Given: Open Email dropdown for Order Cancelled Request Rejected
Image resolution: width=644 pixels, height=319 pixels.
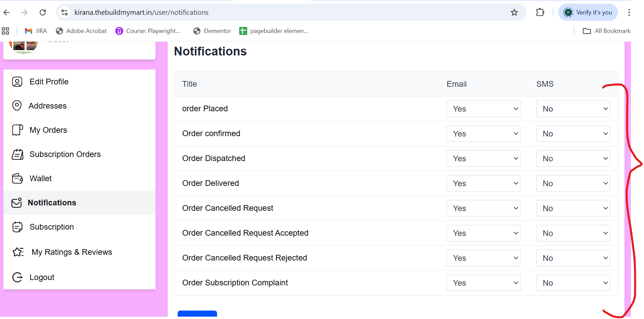Looking at the screenshot, I should click(x=483, y=258).
